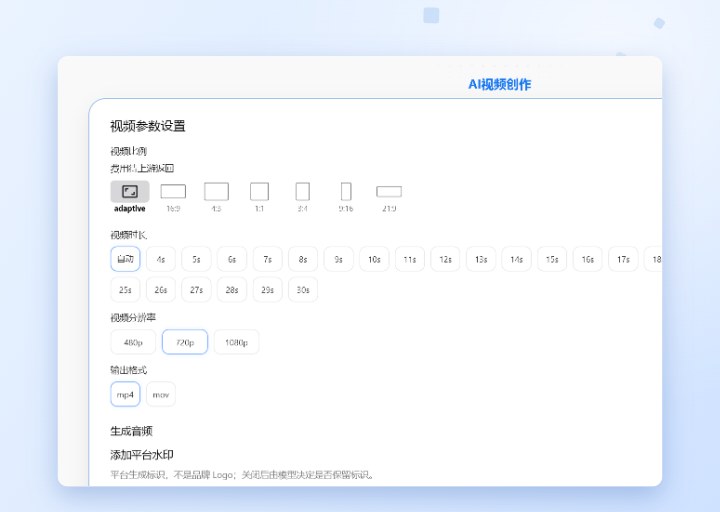
Task: Select the 28s duration chip
Action: tap(232, 290)
